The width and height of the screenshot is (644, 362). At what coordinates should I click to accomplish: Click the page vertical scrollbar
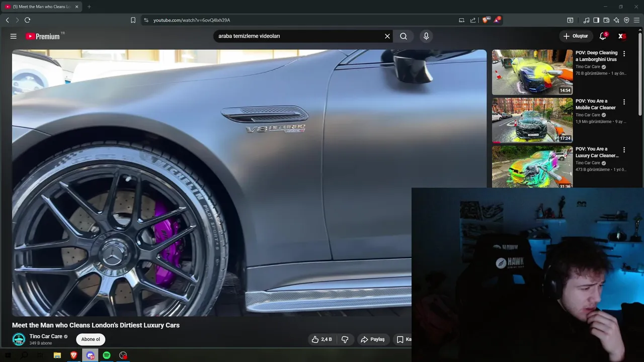640,75
